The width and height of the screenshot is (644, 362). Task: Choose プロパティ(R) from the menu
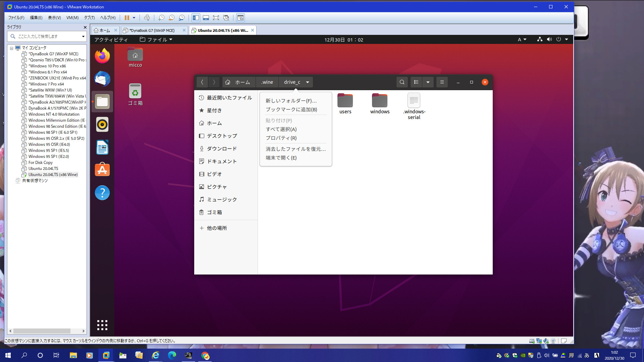(x=281, y=138)
